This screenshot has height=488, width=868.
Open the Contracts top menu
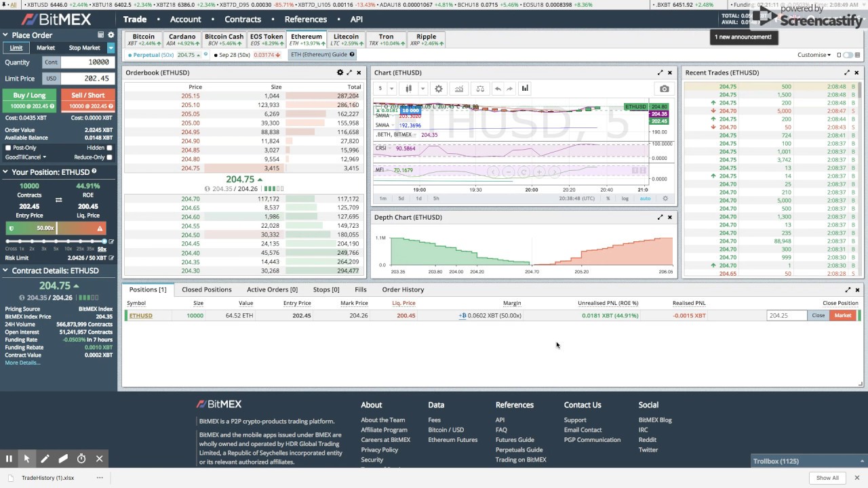click(242, 19)
